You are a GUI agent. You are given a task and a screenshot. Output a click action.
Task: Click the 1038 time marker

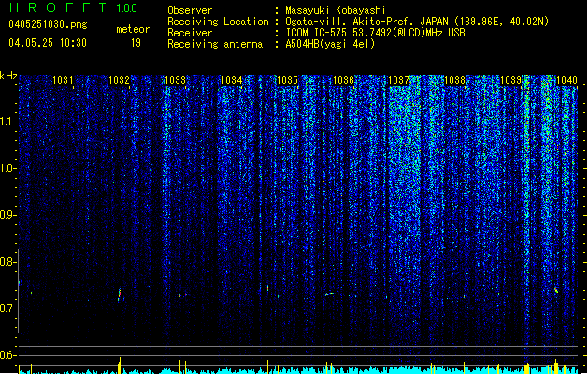tap(455, 80)
